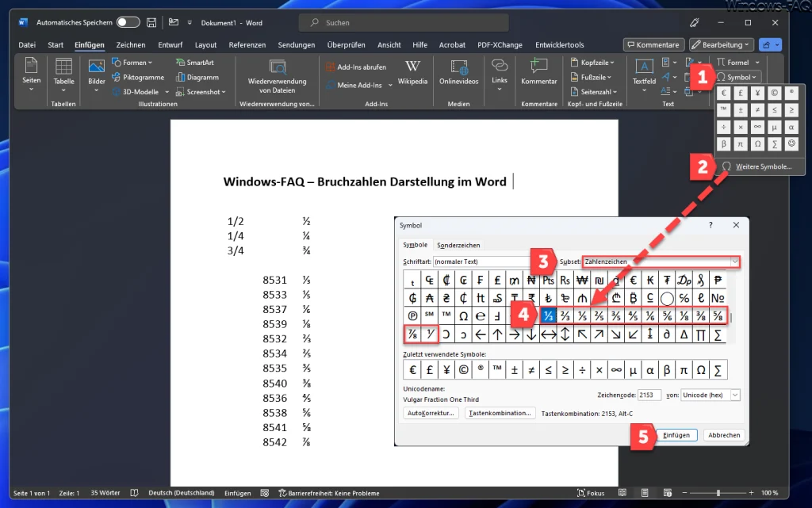Open the Bearbeitung mode dropdown
Viewport: 812px width, 508px height.
click(x=722, y=45)
